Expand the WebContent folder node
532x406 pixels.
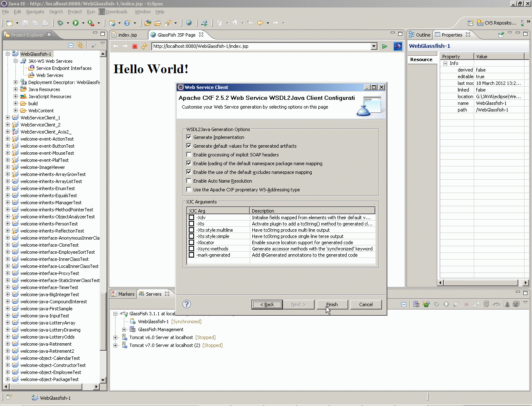point(16,111)
